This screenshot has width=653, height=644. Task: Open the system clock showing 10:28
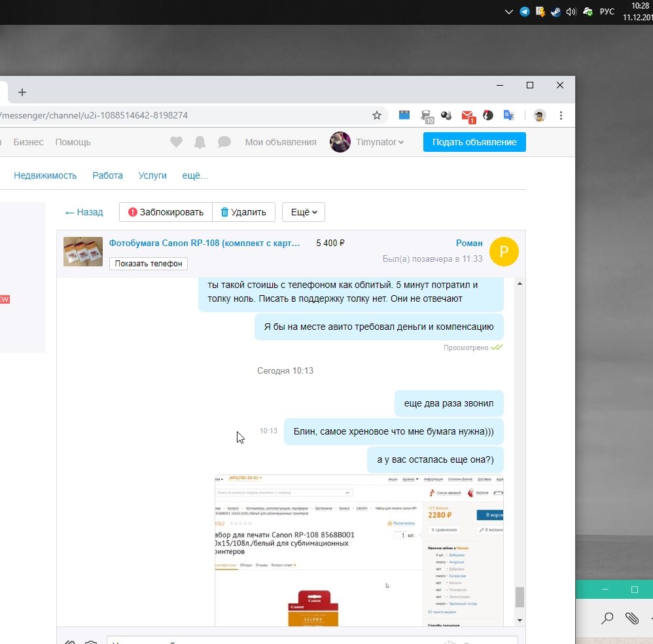637,12
